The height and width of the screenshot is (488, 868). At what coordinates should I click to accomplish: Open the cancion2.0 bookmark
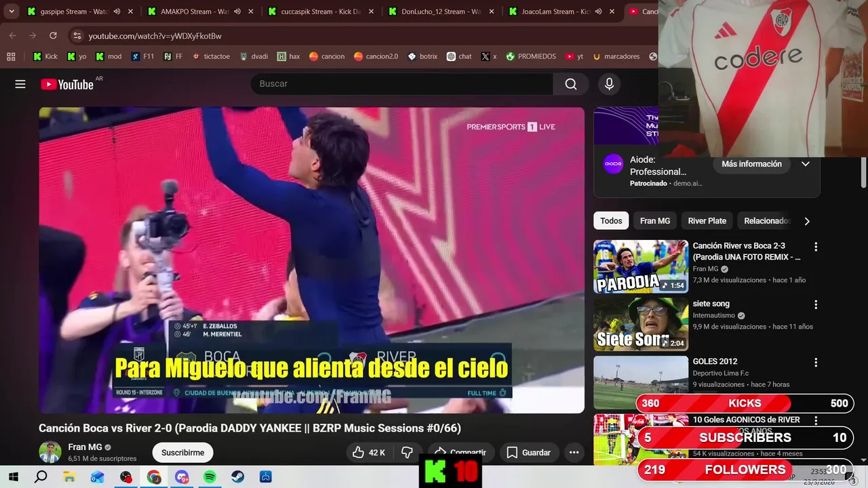(376, 56)
